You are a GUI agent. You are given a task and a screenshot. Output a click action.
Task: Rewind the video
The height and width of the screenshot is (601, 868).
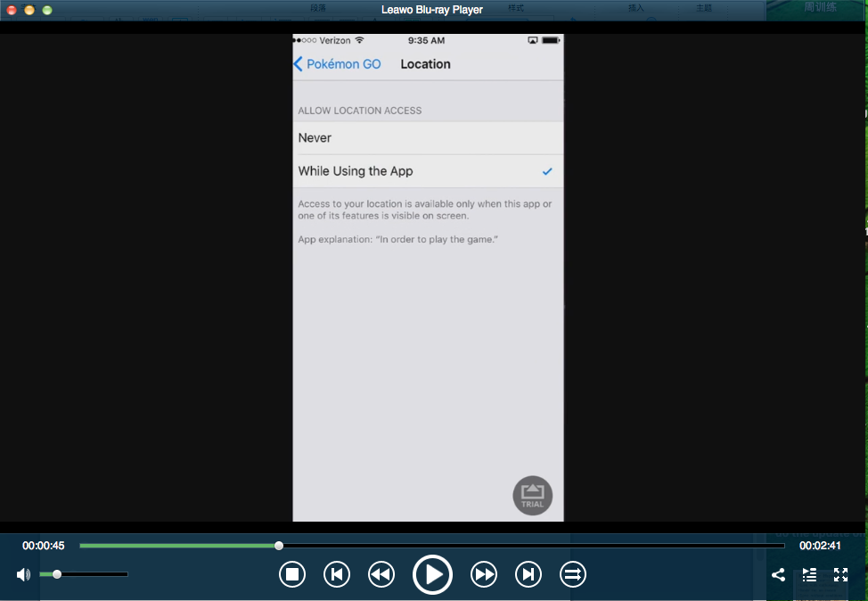click(381, 574)
